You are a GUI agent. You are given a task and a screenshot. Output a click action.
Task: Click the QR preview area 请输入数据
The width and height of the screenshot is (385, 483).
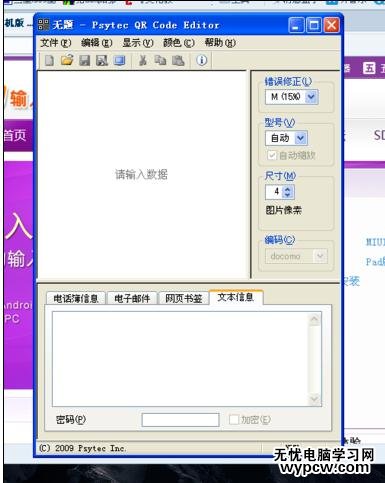pyautogui.click(x=141, y=174)
